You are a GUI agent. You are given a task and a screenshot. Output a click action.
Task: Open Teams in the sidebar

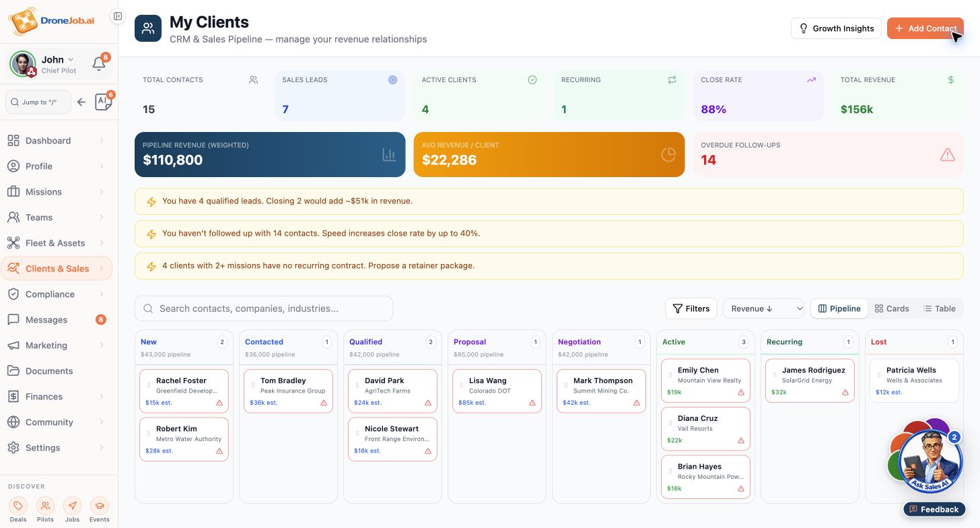(x=57, y=218)
